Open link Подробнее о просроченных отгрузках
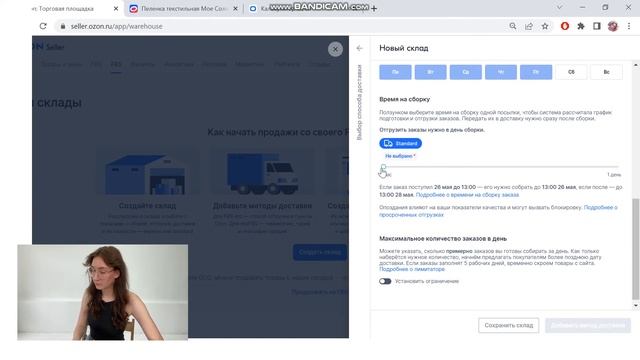This screenshot has height=360, width=640. tap(498, 211)
